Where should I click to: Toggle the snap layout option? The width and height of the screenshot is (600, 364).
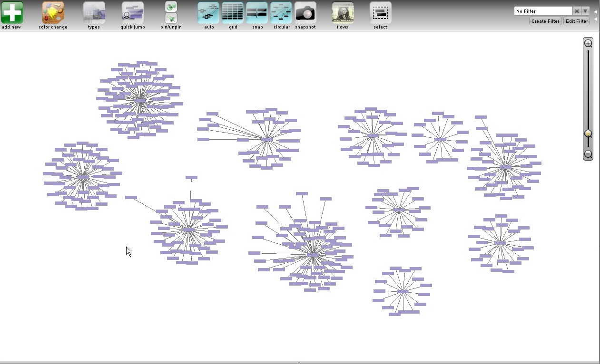pyautogui.click(x=257, y=12)
